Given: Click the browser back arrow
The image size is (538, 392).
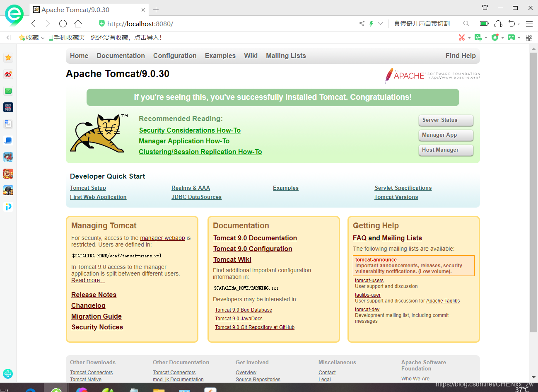Looking at the screenshot, I should 34,24.
